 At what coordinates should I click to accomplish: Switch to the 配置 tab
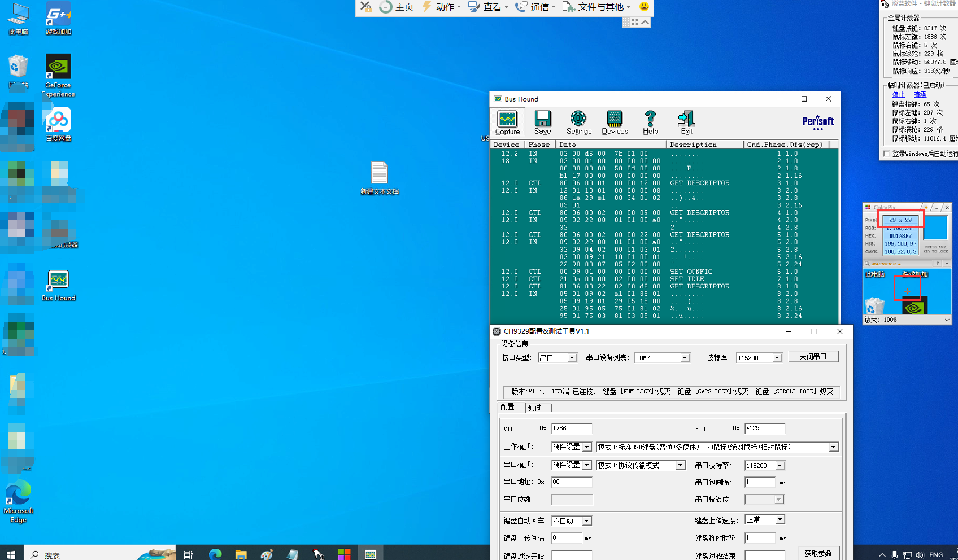[507, 407]
